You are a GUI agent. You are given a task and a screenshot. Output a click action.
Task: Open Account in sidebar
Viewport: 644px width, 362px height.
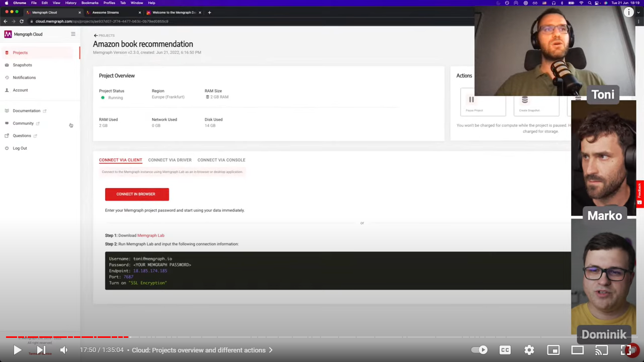click(20, 90)
